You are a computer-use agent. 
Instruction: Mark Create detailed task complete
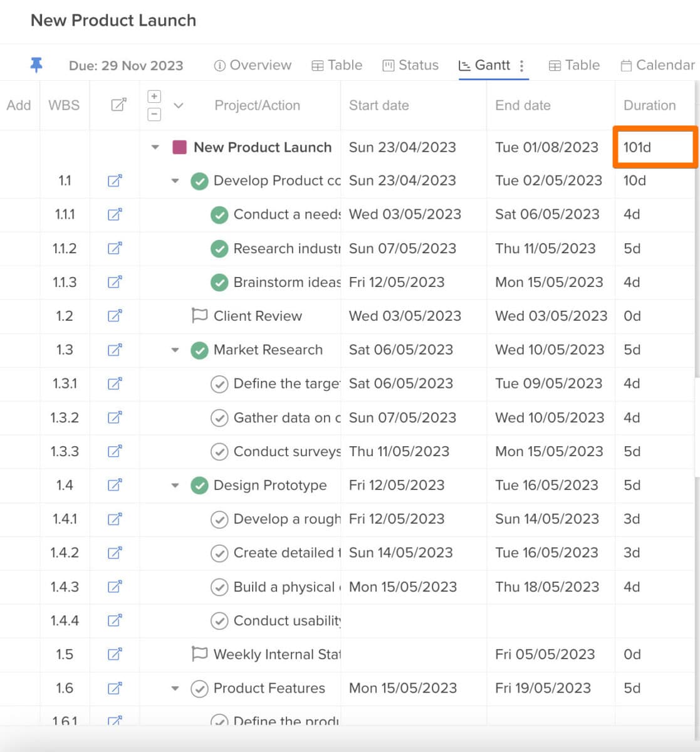pyautogui.click(x=219, y=553)
